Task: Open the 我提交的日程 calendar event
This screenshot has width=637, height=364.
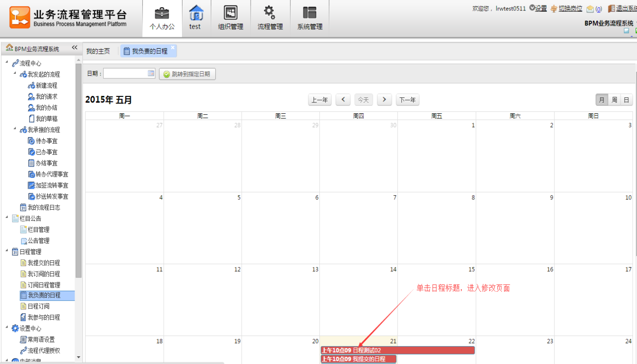Action: point(359,359)
